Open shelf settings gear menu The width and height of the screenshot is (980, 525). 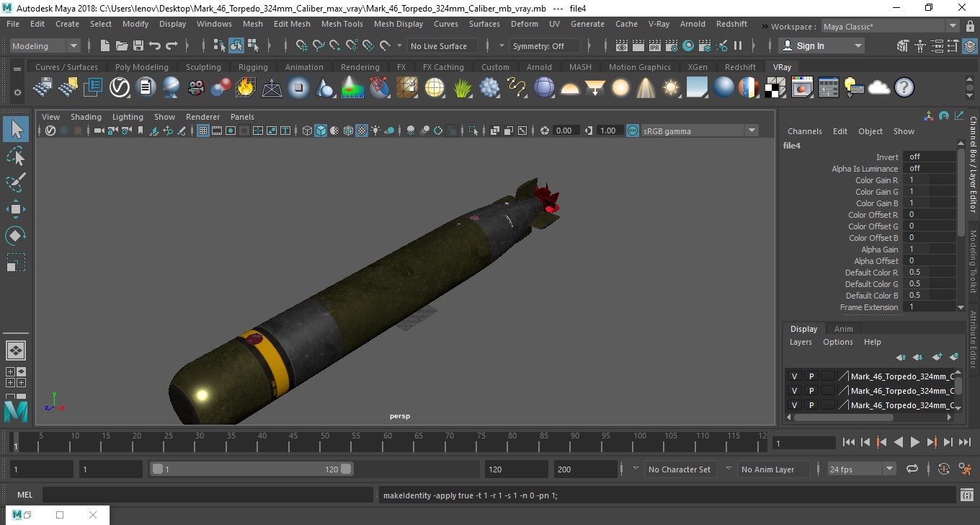17,92
